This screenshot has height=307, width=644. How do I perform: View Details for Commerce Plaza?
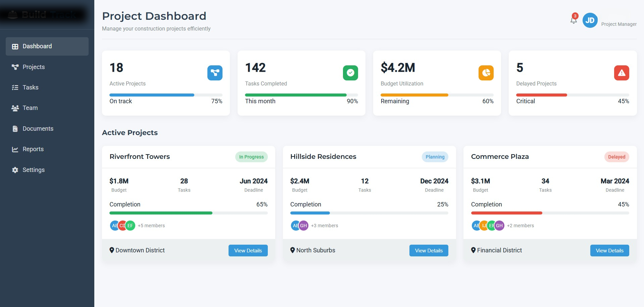[x=609, y=250]
